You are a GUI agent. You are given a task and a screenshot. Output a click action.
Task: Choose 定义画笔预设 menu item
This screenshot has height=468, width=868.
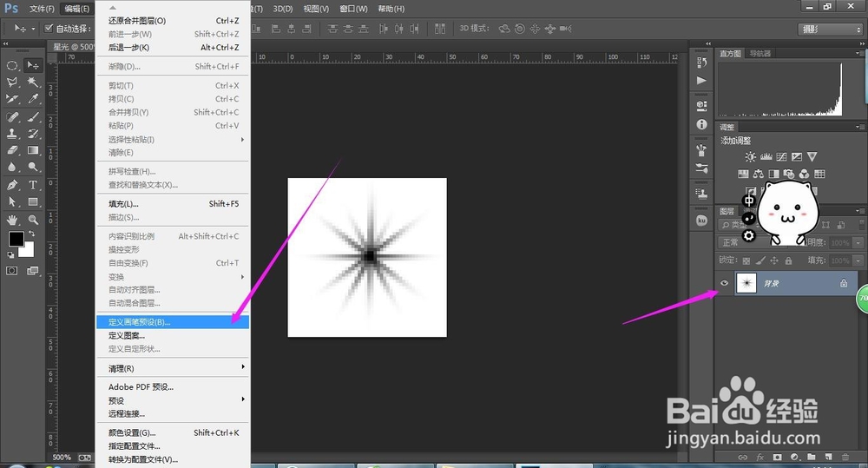174,322
